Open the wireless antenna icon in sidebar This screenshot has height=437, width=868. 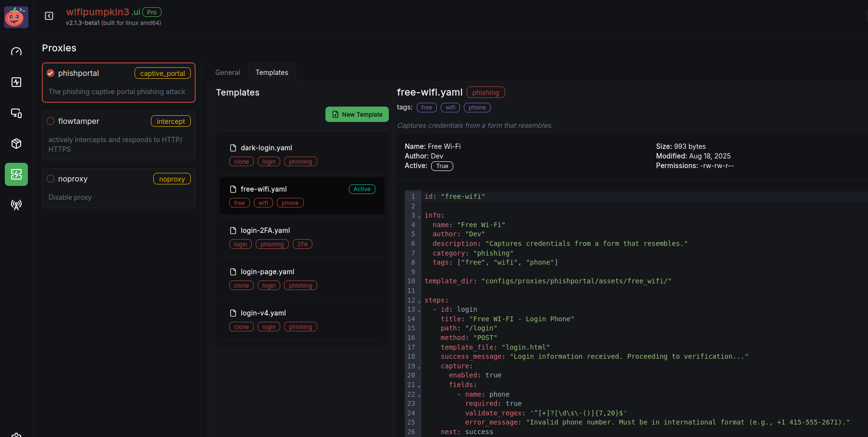pos(16,205)
